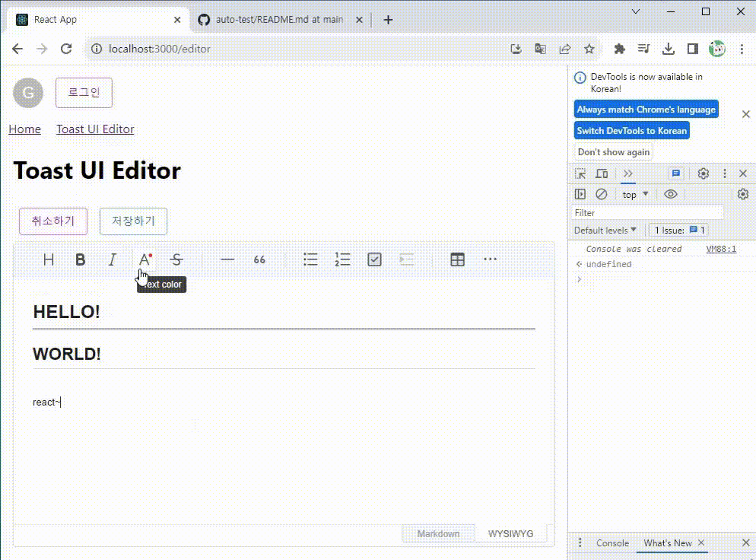
Task: Open the 1 Issue indicator
Action: 679,231
